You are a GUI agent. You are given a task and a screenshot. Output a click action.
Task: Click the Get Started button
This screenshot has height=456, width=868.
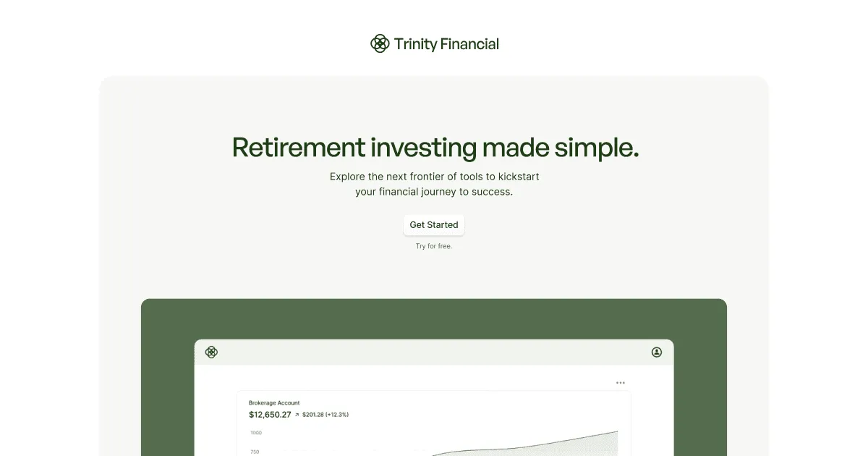434,225
